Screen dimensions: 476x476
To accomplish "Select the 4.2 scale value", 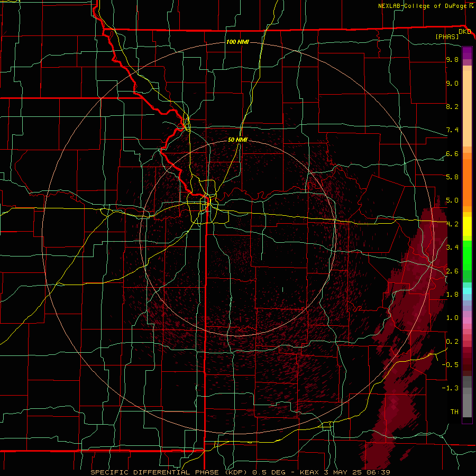I will pos(452,224).
